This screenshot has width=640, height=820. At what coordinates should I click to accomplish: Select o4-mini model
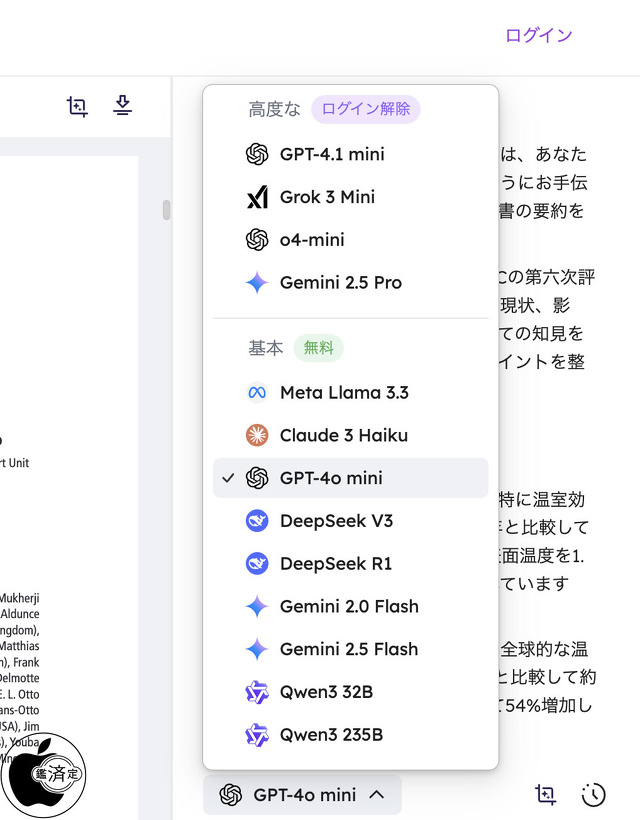tap(350, 240)
